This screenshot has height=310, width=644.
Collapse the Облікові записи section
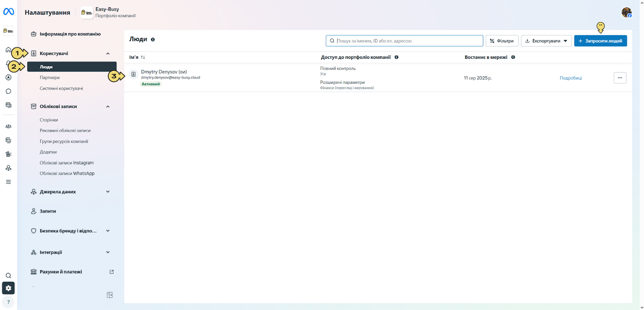point(108,107)
